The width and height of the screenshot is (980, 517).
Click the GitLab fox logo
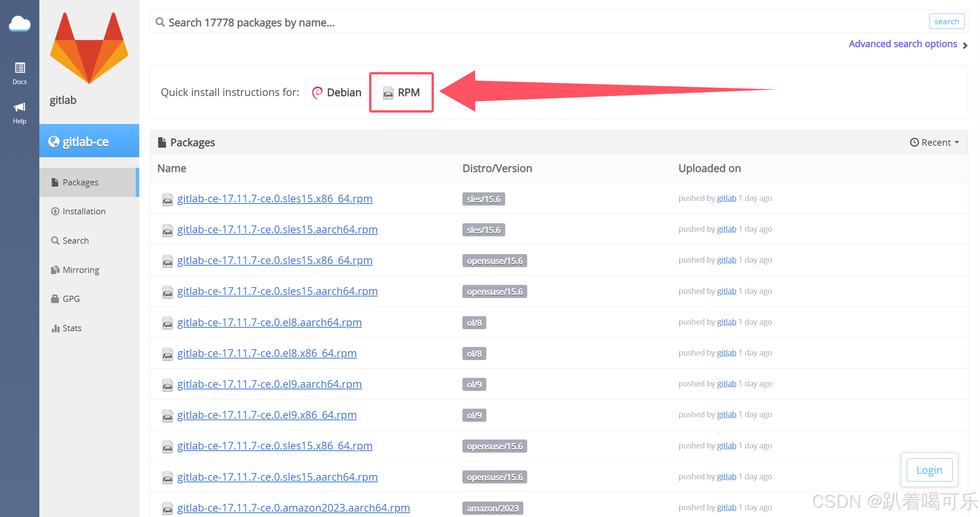tap(89, 48)
